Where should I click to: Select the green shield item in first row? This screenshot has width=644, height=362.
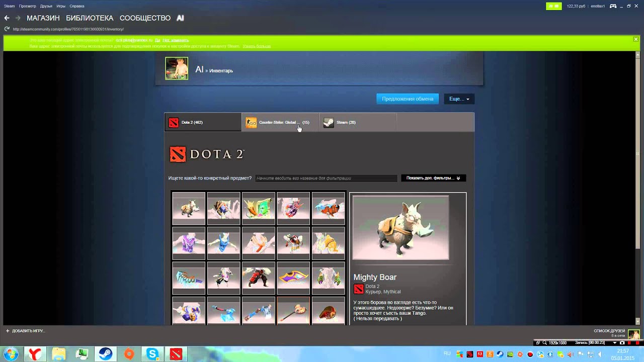(258, 208)
